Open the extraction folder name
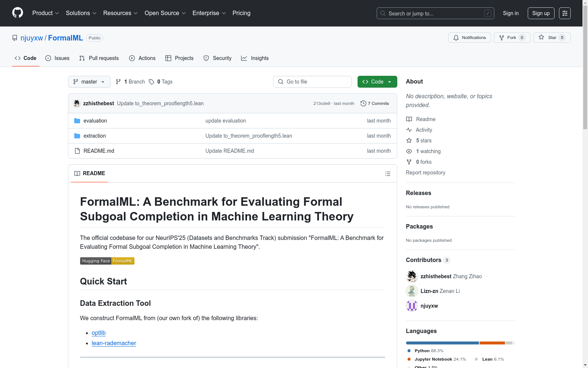The width and height of the screenshot is (588, 368). pyautogui.click(x=95, y=136)
